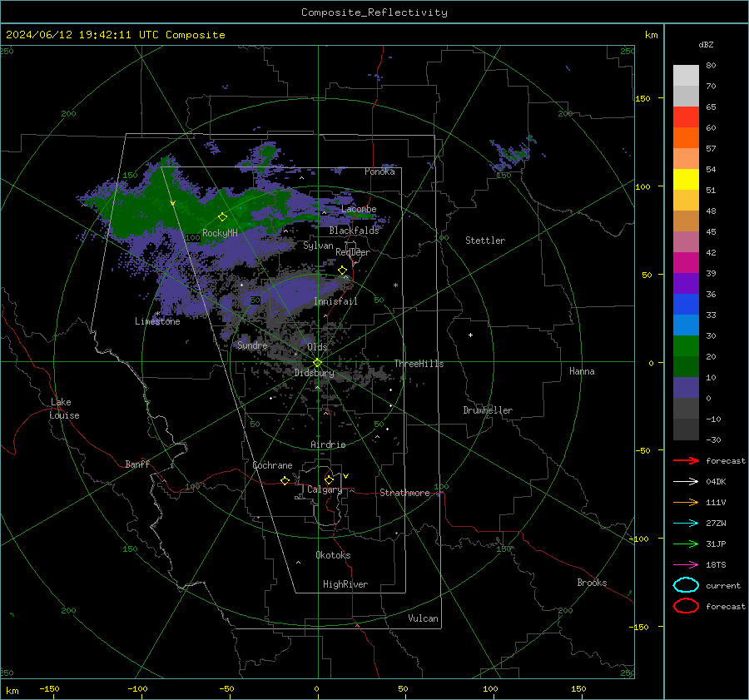This screenshot has width=749, height=700.
Task: Click the purple 10 dBZ legend swatch
Action: coord(686,387)
